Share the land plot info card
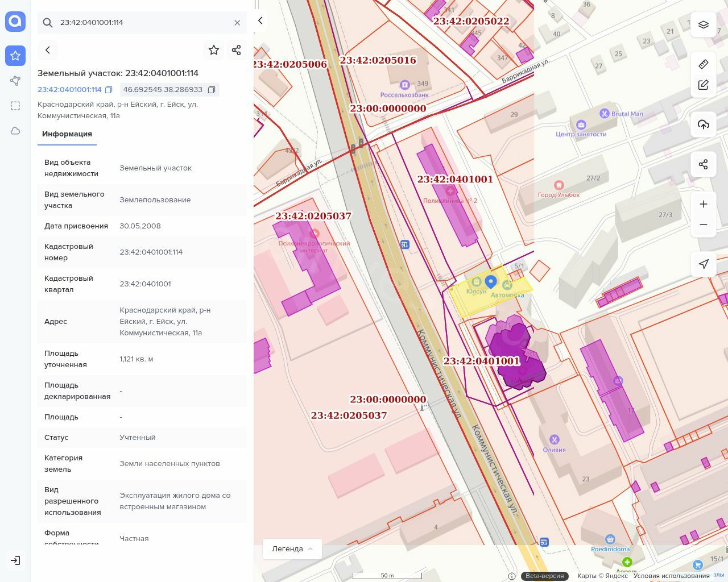The height and width of the screenshot is (582, 728). coord(237,50)
